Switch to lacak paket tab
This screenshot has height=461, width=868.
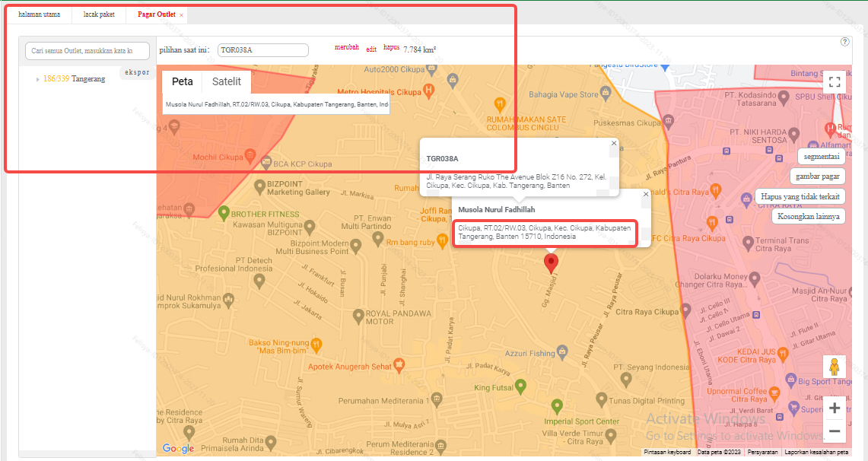pos(99,14)
